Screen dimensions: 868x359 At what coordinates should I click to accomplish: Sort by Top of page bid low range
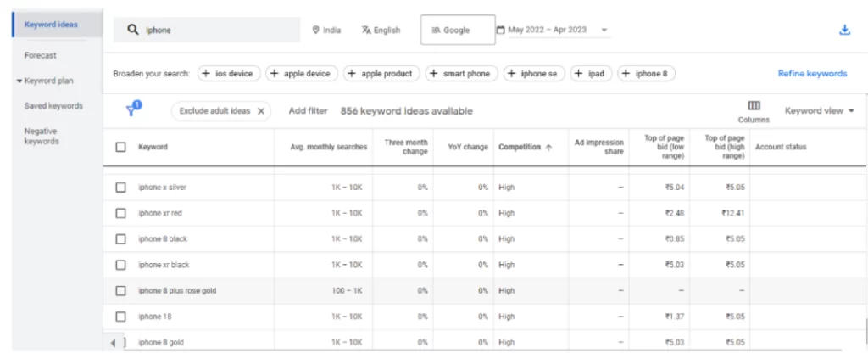pos(664,147)
